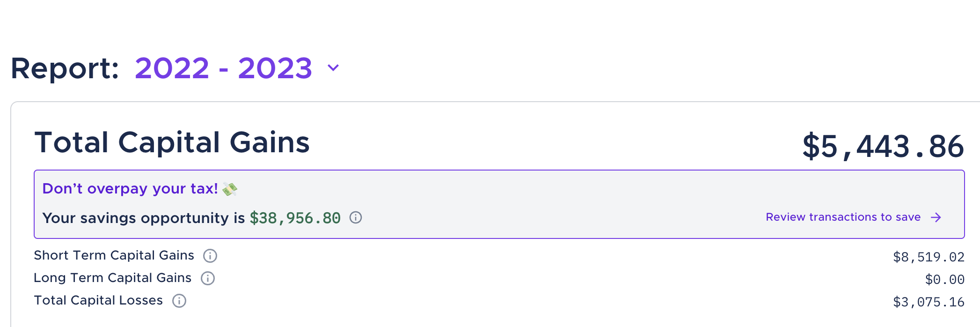Click the money emoji in tax banner
Image resolution: width=980 pixels, height=327 pixels.
tap(230, 189)
